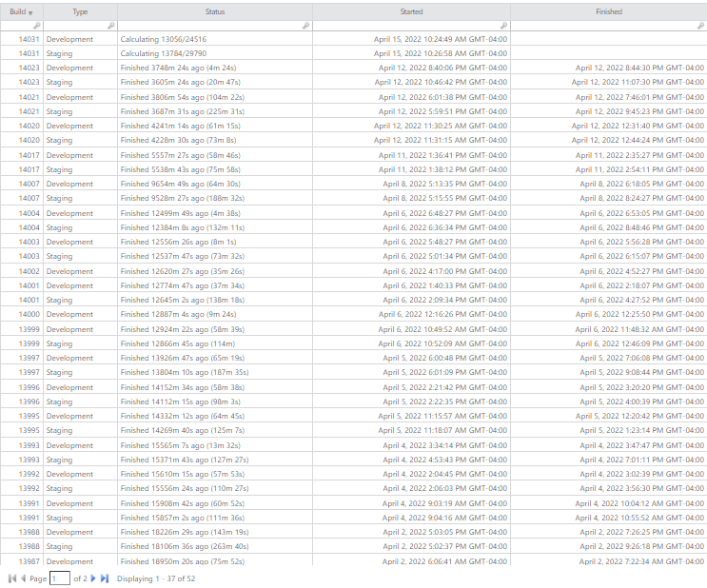Select build 14023 Staging row
This screenshot has height=588, width=707.
[x=354, y=82]
